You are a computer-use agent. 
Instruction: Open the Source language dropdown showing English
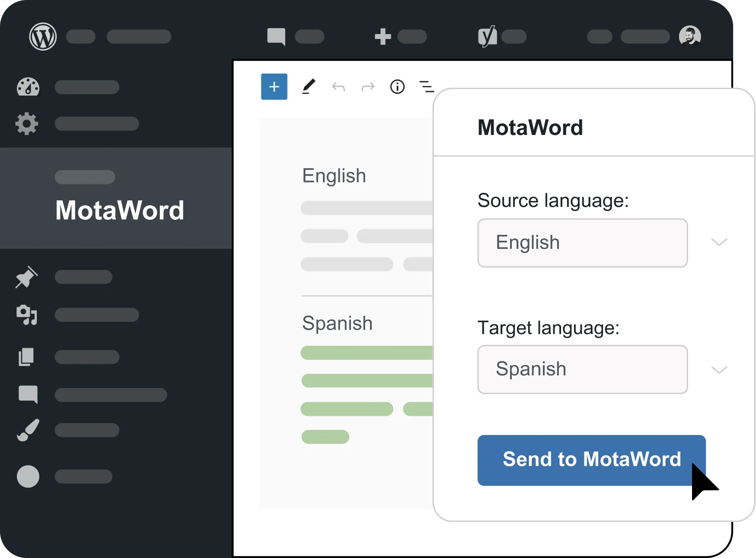click(582, 243)
